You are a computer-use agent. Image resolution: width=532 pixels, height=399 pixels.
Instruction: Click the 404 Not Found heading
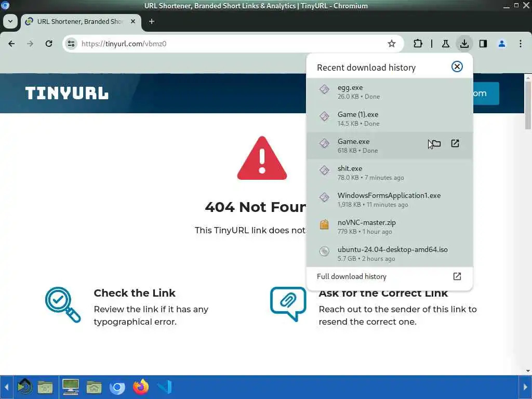pos(255,207)
